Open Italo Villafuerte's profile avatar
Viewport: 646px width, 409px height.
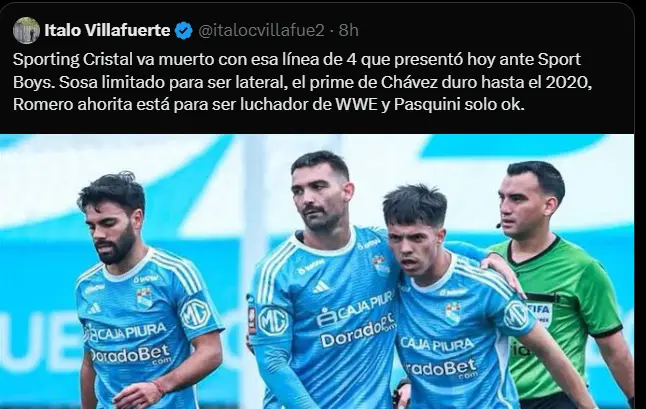click(x=26, y=30)
